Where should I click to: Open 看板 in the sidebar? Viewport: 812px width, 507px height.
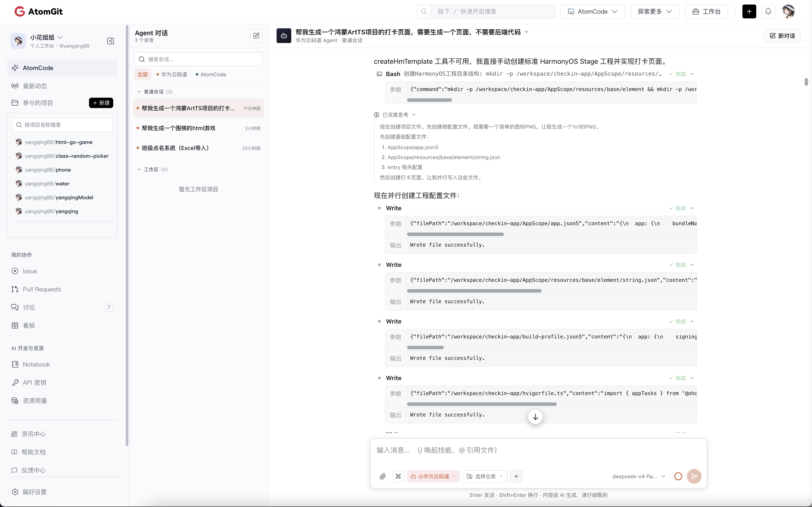click(x=62, y=325)
